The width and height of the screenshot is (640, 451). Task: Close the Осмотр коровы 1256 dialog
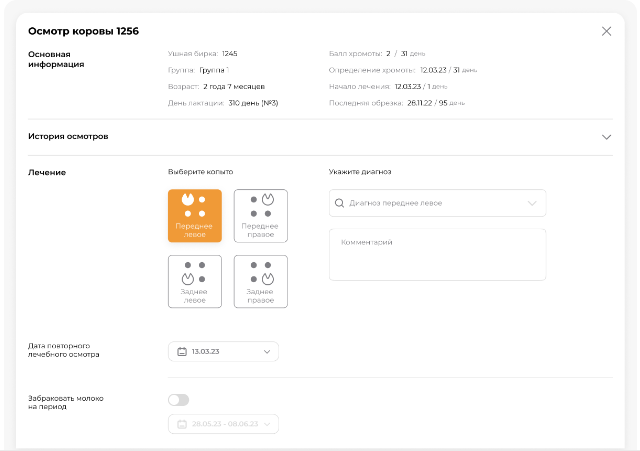point(606,31)
